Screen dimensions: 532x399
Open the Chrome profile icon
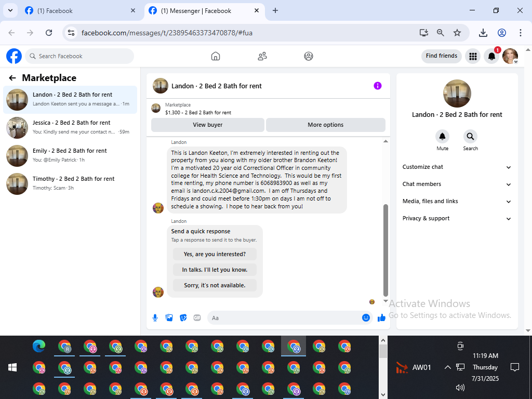click(502, 33)
